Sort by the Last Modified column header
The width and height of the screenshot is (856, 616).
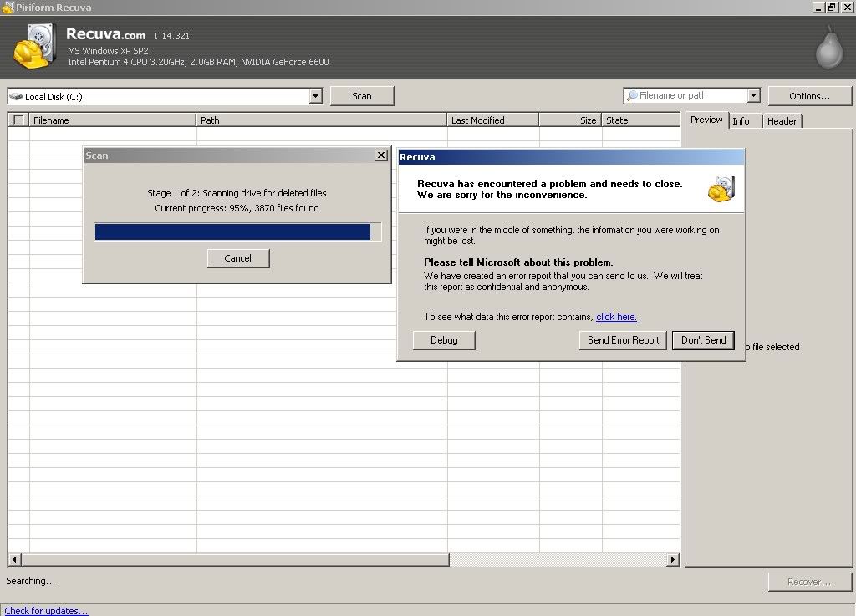493,120
